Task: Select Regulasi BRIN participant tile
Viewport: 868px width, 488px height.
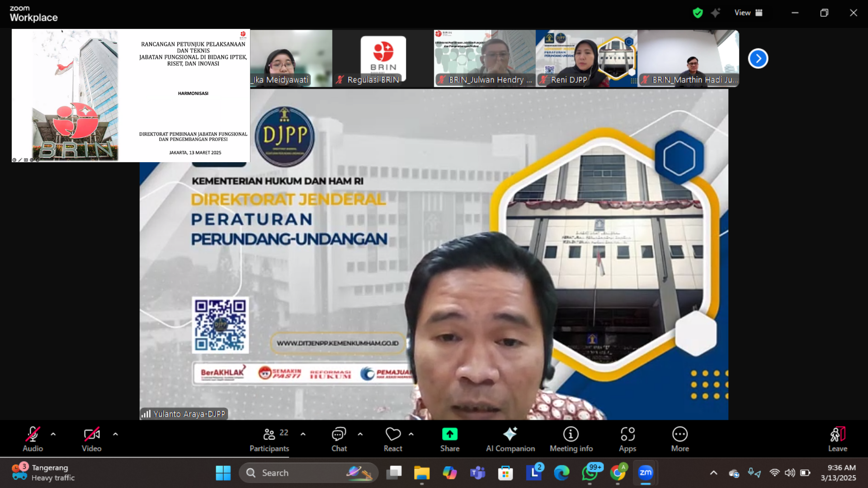Action: [x=383, y=58]
